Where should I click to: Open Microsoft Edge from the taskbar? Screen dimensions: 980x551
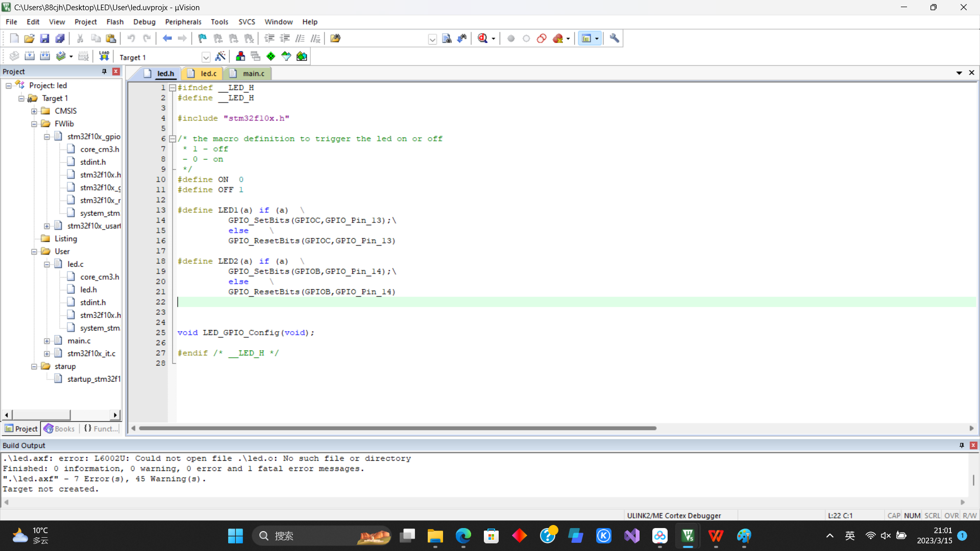coord(463,536)
